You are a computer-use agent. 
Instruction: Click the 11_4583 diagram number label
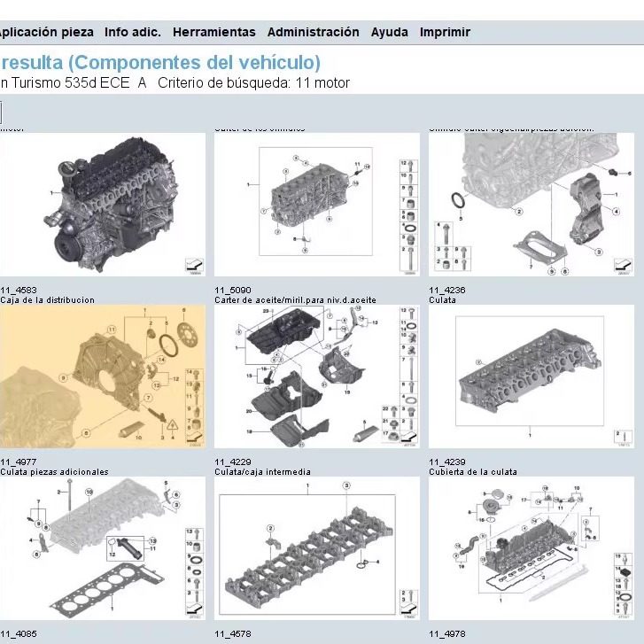[x=19, y=290]
